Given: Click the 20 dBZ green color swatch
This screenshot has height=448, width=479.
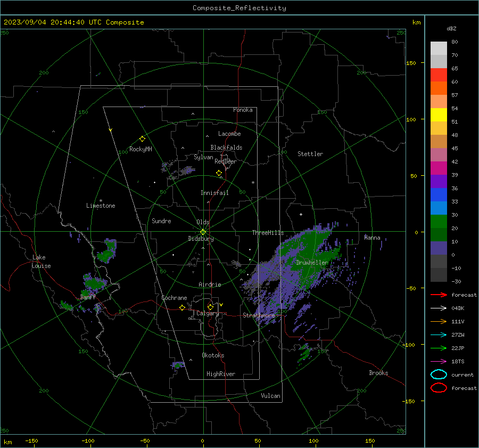Looking at the screenshot, I should 439,222.
